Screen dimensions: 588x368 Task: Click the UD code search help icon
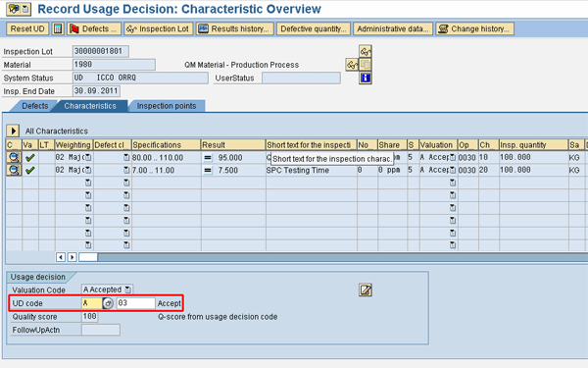point(108,303)
